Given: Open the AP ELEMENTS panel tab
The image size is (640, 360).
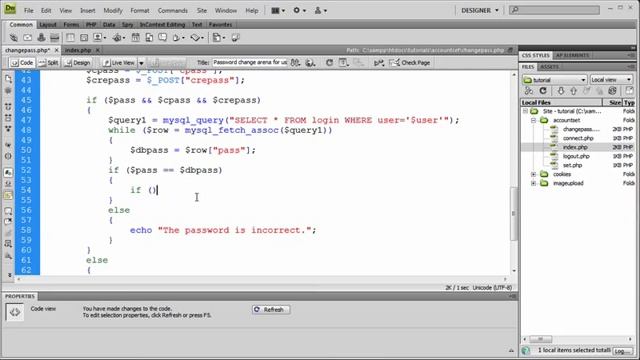Looking at the screenshot, I should (x=572, y=55).
